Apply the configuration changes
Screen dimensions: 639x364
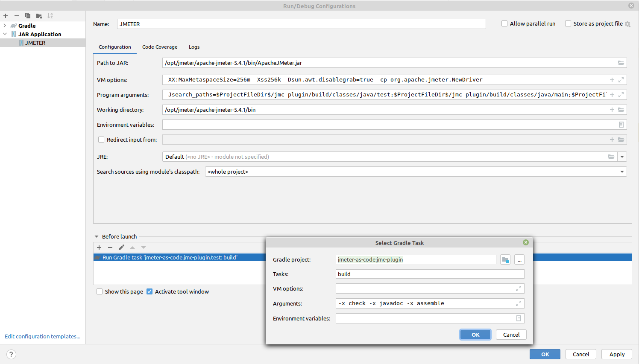coord(617,354)
